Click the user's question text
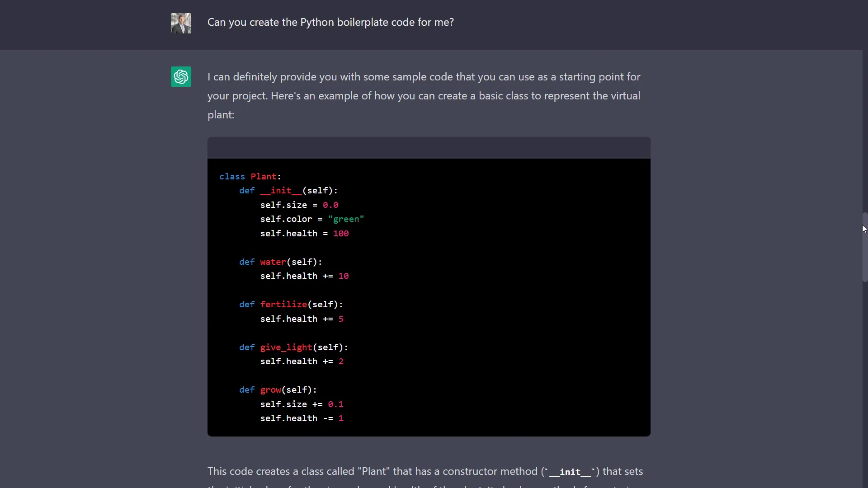The image size is (868, 488). 330,22
